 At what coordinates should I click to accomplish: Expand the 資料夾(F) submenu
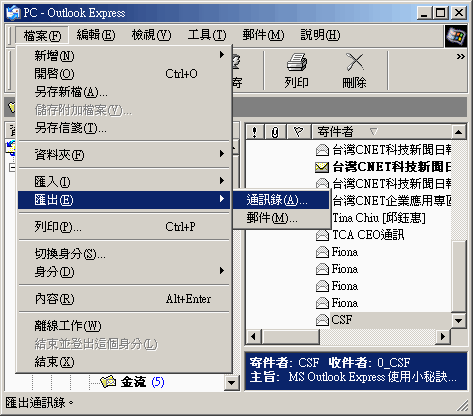(124, 154)
